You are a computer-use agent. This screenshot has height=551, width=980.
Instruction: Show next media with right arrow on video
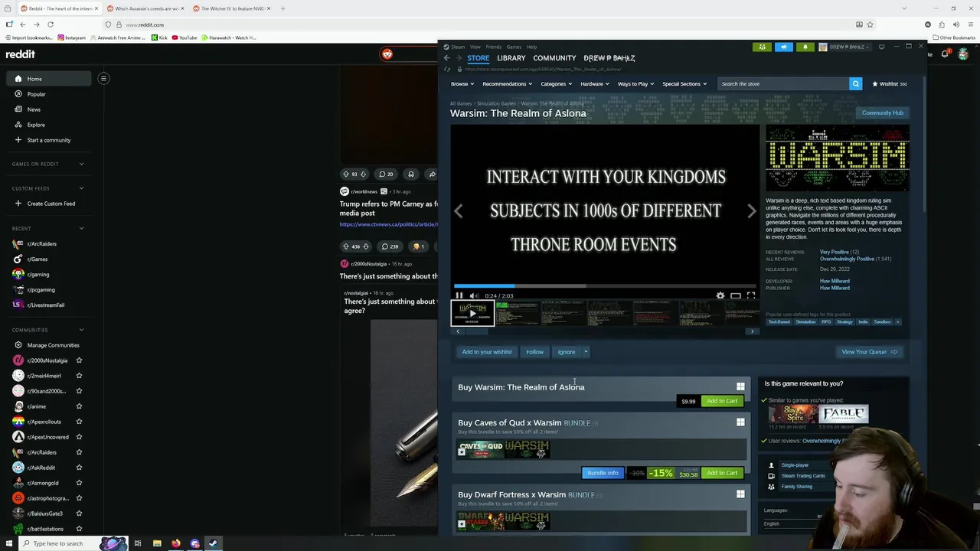[752, 211]
